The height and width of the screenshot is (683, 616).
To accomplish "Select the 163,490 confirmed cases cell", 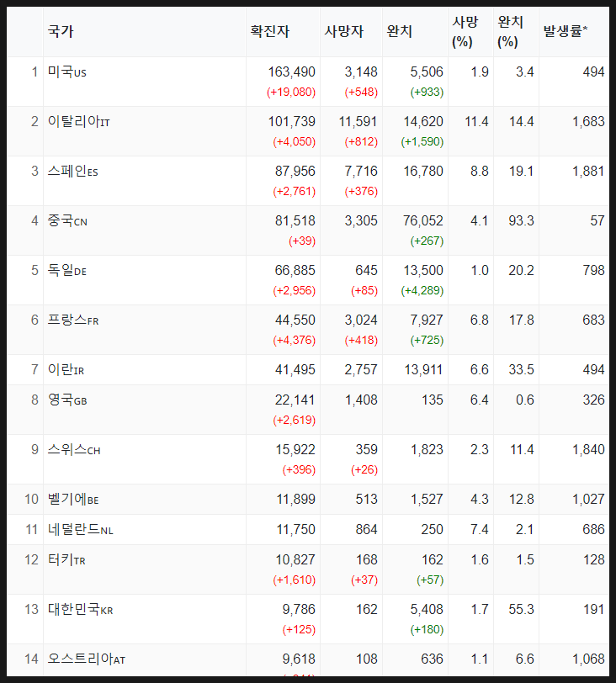I will [x=291, y=71].
